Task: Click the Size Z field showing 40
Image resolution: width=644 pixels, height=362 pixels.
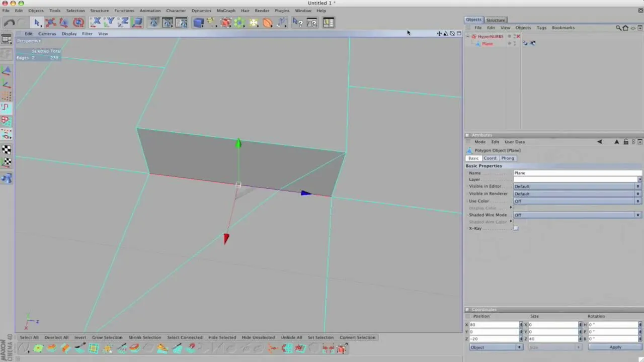Action: click(x=552, y=339)
